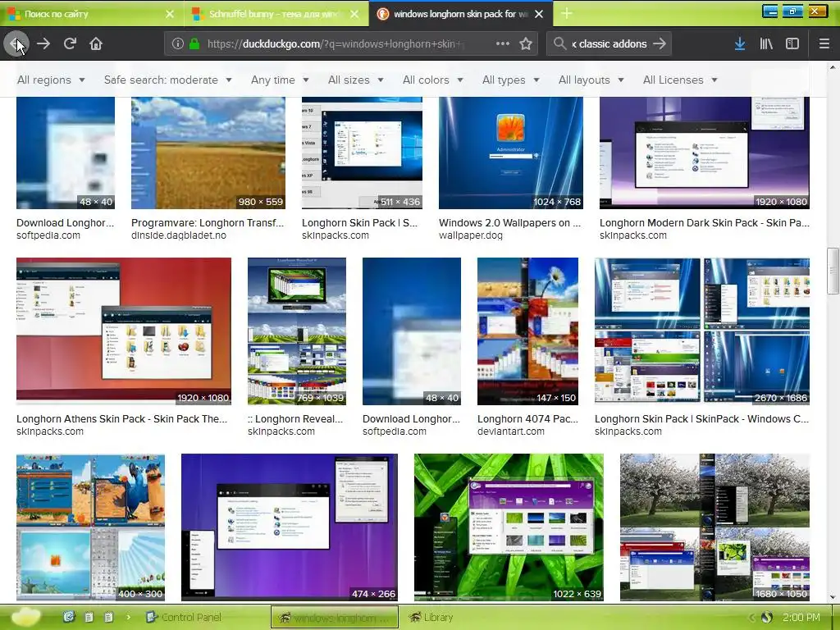Open Windows 2.0 Wallpapers image result

(x=510, y=153)
